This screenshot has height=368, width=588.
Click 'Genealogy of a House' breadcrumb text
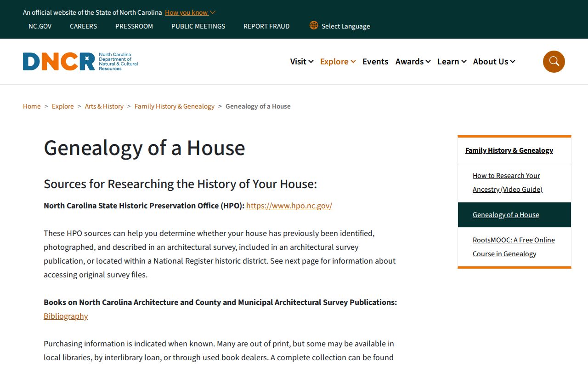pos(258,106)
